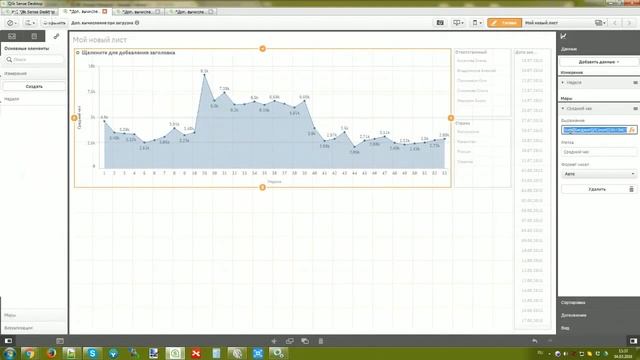
Task: Open the red X app in taskbar
Action: click(x=196, y=353)
